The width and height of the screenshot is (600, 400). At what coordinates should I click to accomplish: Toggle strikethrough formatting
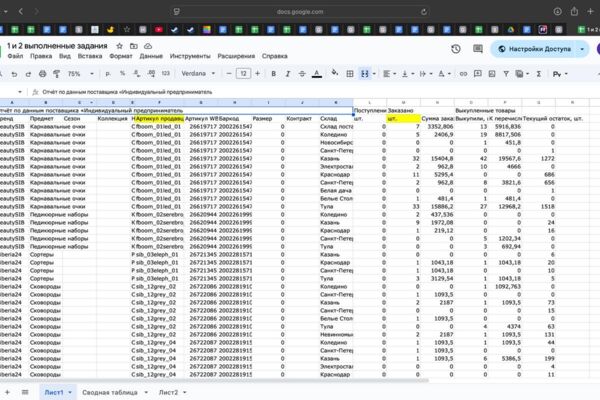(302, 73)
